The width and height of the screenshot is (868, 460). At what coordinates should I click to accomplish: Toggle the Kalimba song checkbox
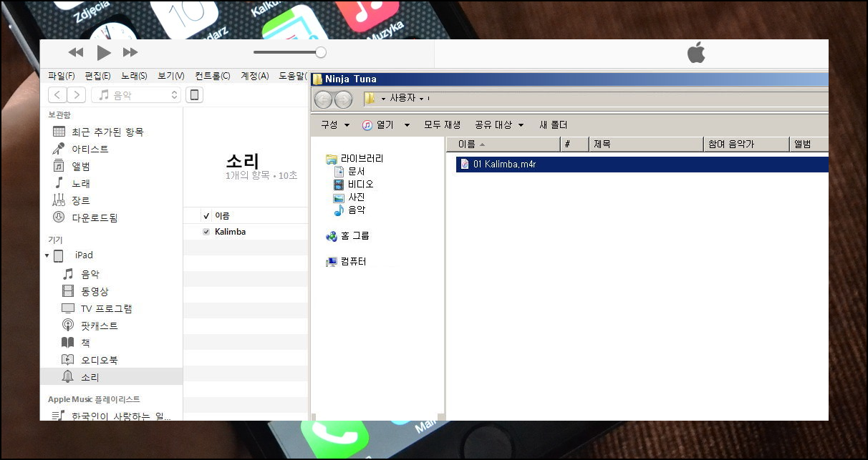click(x=206, y=232)
